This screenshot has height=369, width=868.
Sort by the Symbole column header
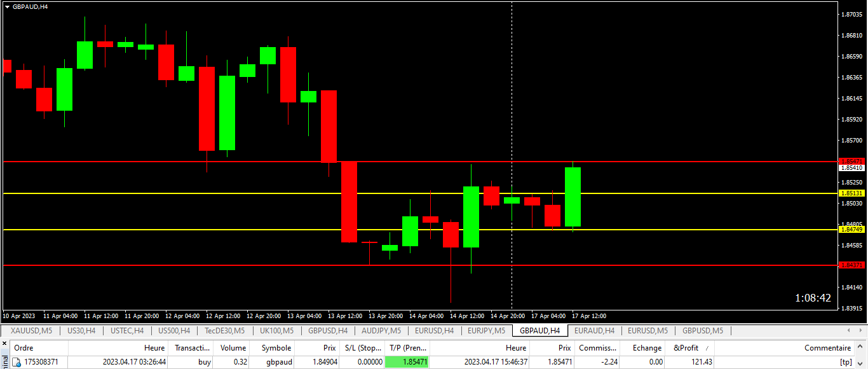click(x=272, y=348)
